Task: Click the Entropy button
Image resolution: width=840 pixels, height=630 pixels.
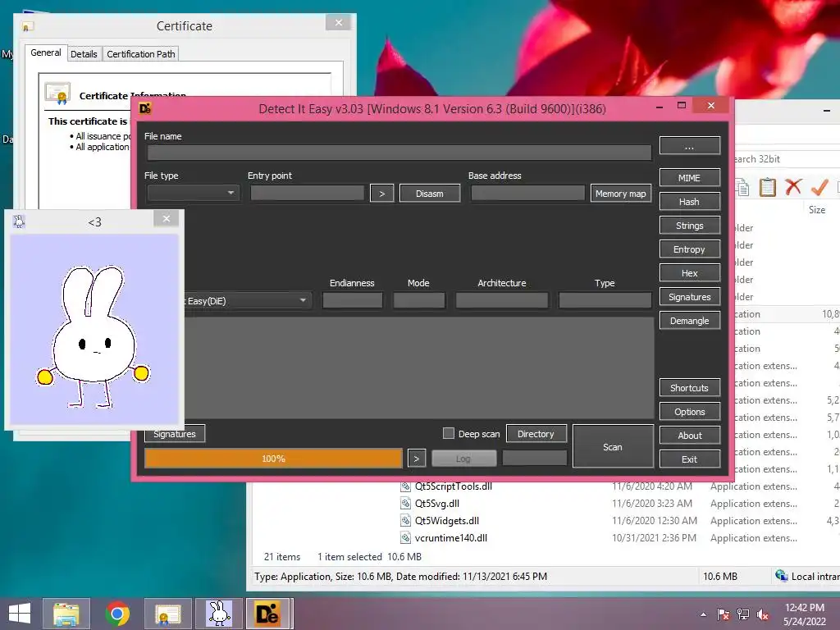Action: tap(689, 249)
